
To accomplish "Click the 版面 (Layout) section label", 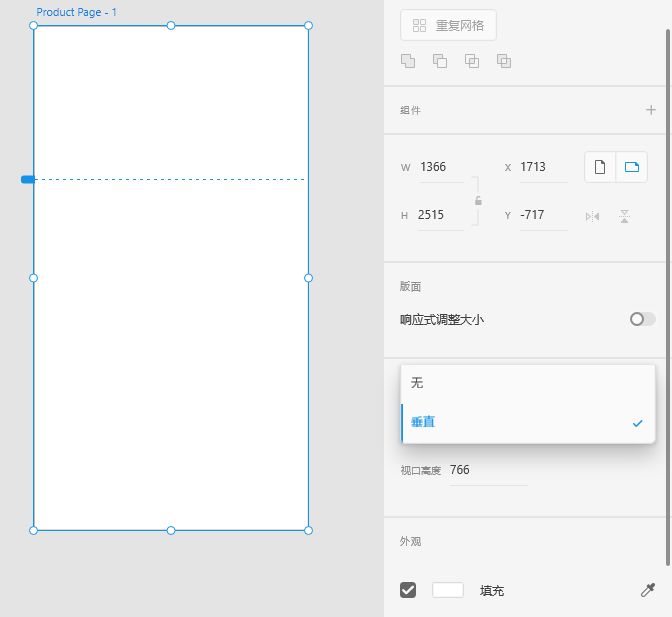I will click(x=410, y=287).
